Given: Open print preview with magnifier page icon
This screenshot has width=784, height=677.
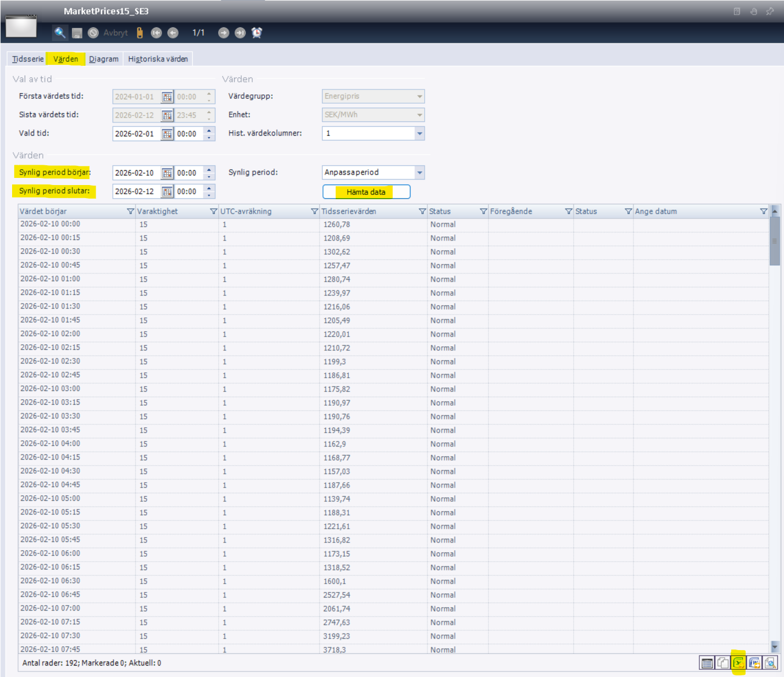Looking at the screenshot, I should [770, 663].
